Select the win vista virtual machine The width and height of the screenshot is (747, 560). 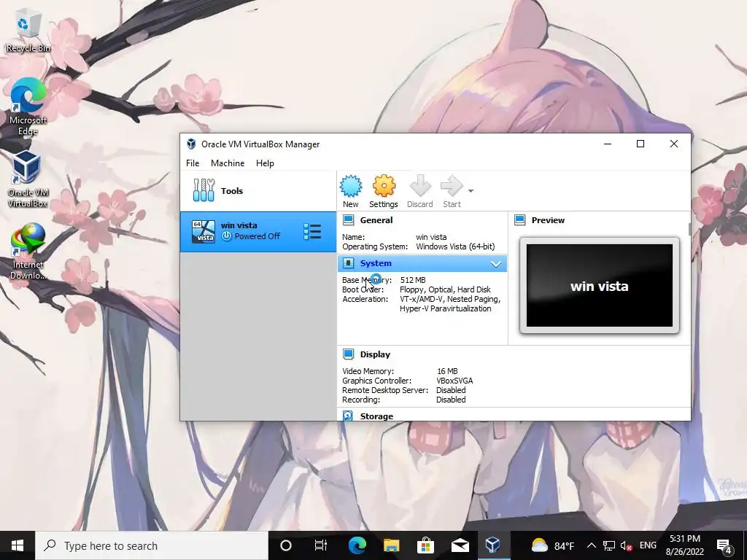(x=258, y=231)
